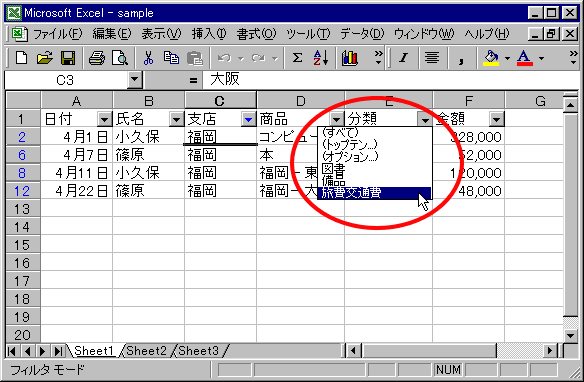Jump to first sheet tab navigation arrow
This screenshot has width=584, height=382.
pyautogui.click(x=12, y=351)
